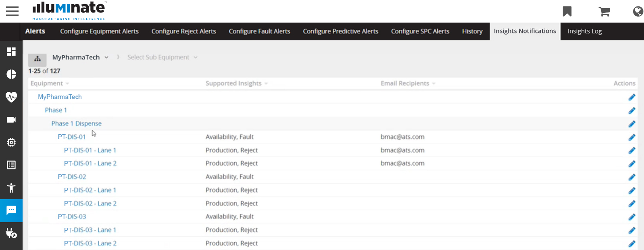Open the hamburger main menu
The image size is (644, 250).
[x=12, y=11]
